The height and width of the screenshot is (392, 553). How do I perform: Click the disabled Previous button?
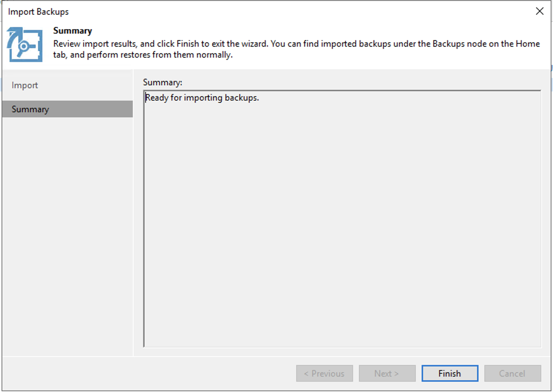click(324, 373)
